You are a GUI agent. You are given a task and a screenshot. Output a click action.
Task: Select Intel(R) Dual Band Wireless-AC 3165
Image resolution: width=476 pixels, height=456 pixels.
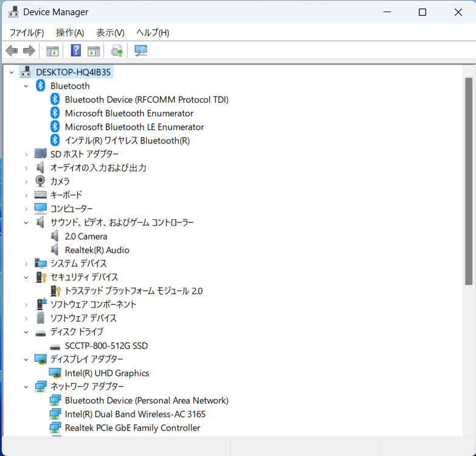135,414
